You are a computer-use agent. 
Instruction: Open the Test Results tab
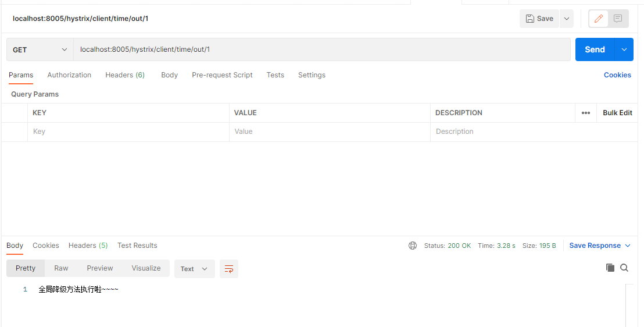point(137,246)
